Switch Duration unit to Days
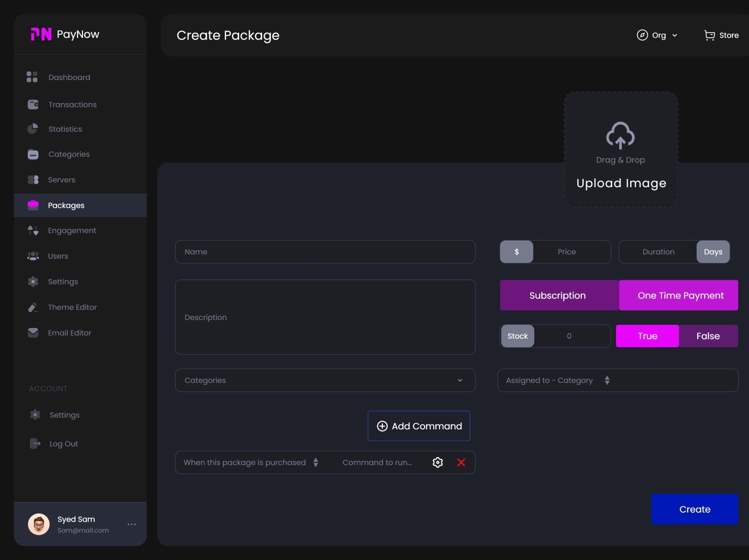Viewport: 749px width, 560px height. pos(713,252)
